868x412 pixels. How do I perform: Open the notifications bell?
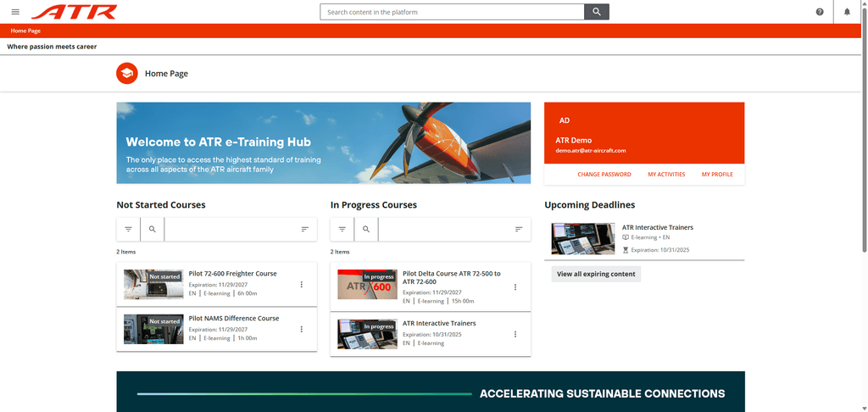pyautogui.click(x=847, y=12)
